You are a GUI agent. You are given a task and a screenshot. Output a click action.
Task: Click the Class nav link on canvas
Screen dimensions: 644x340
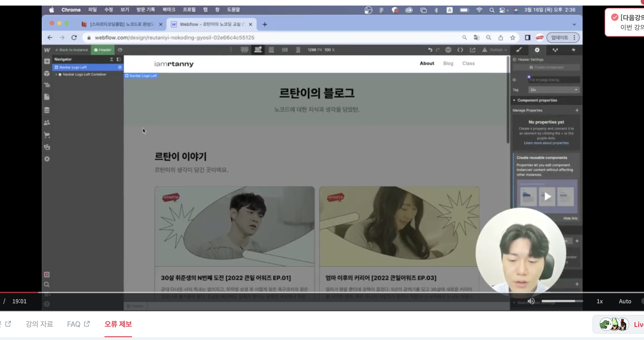tap(468, 63)
